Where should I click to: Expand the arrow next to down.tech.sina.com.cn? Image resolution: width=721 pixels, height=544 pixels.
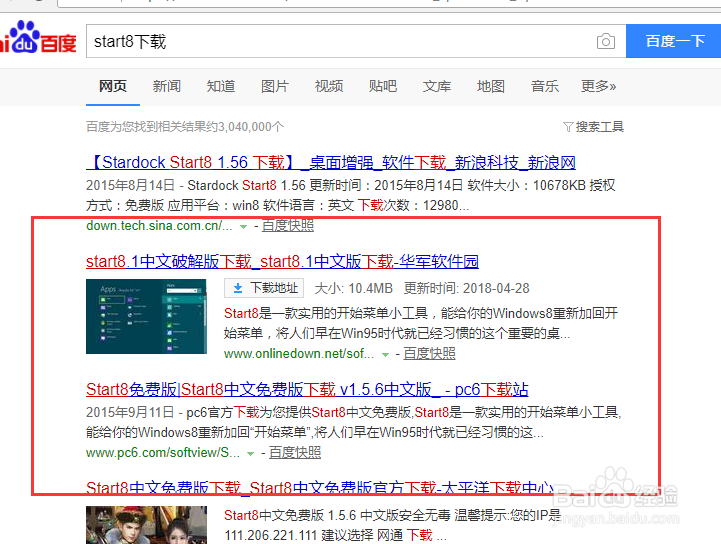244,227
